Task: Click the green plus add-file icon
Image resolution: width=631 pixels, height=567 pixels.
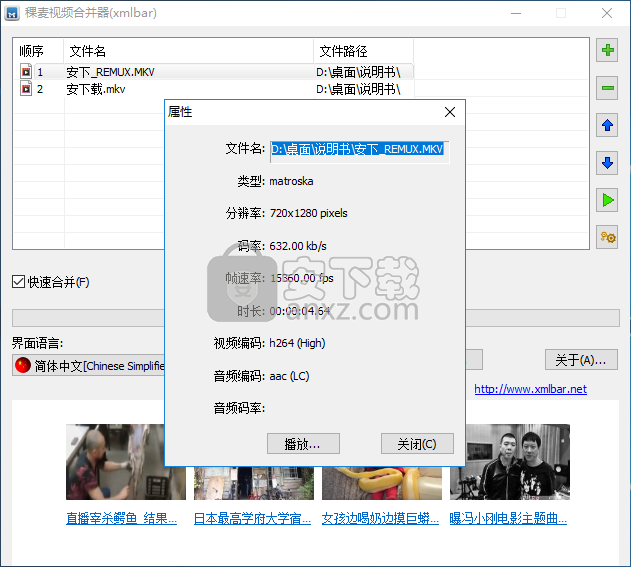Action: pyautogui.click(x=607, y=50)
